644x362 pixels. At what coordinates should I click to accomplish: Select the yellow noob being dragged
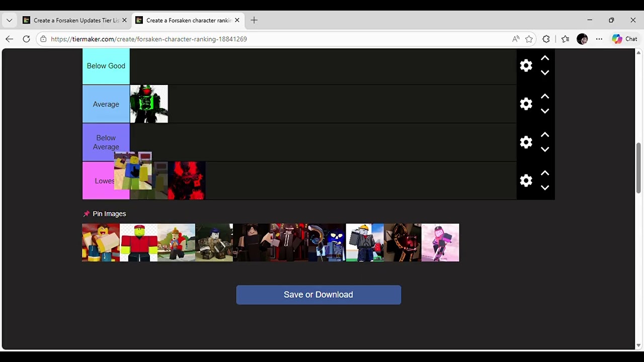[x=133, y=171]
